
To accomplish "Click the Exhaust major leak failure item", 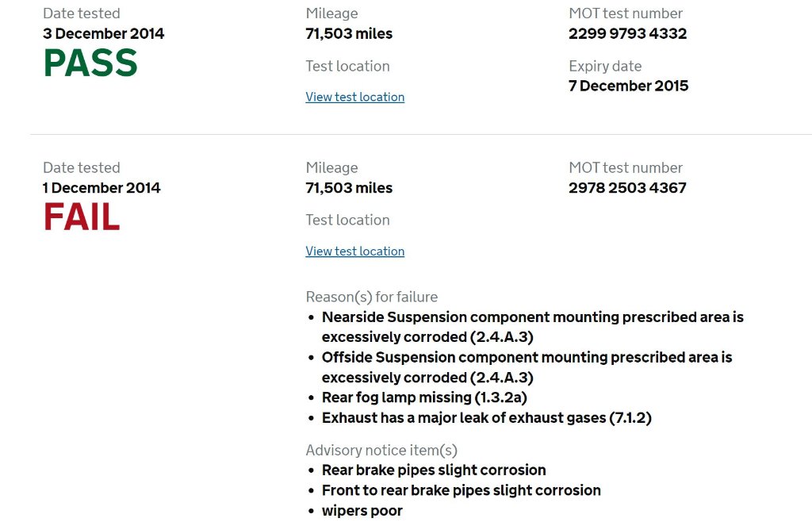I will click(486, 417).
